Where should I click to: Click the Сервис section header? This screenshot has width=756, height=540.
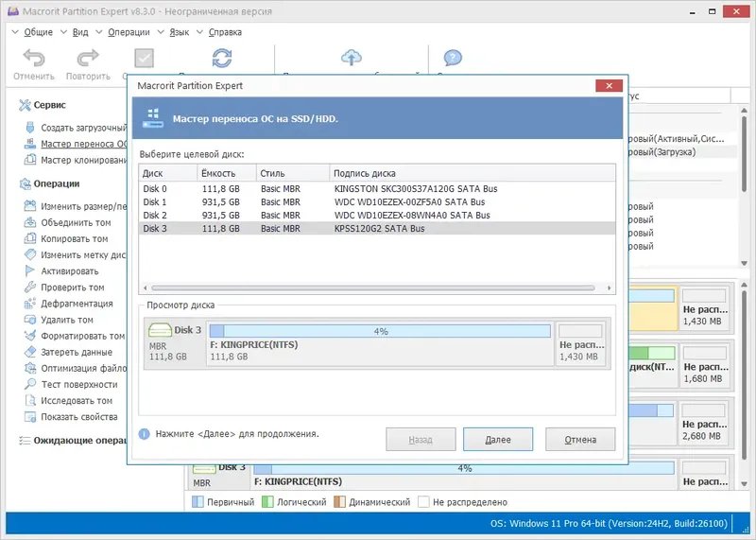click(x=49, y=105)
